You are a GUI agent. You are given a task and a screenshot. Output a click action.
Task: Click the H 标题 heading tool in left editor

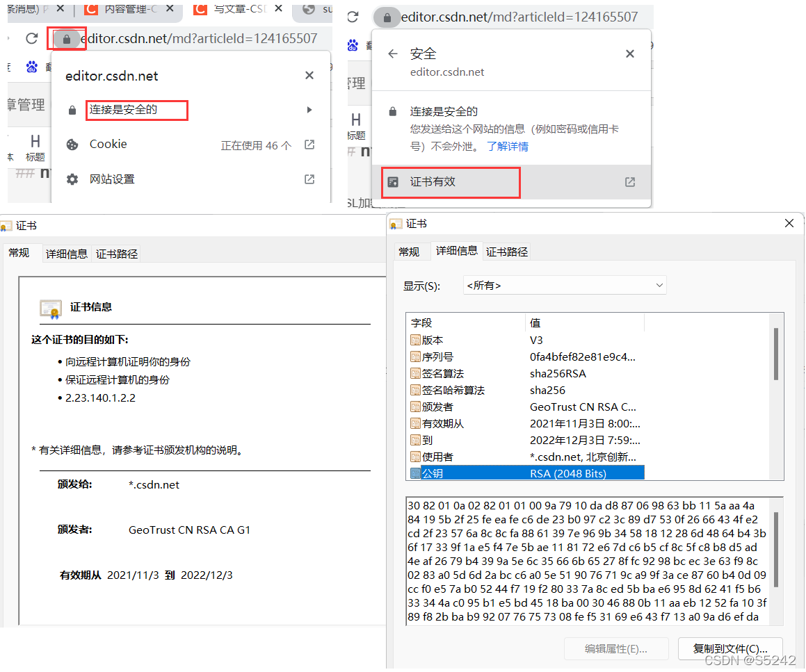(x=35, y=148)
